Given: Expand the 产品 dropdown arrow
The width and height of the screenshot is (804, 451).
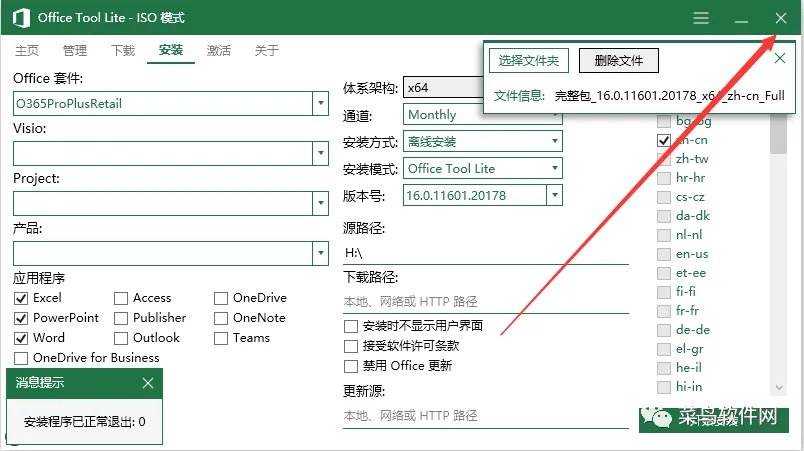Looking at the screenshot, I should 320,253.
